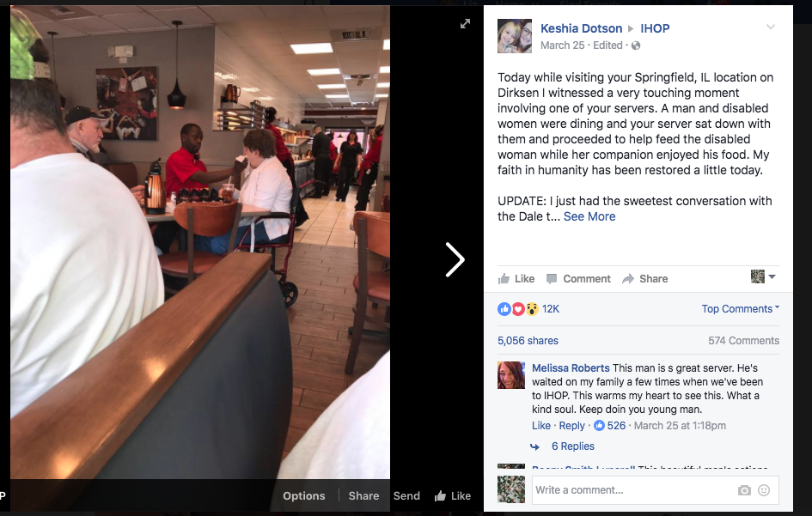This screenshot has width=812, height=516.
Task: Click the camera icon to attach photo
Action: pyautogui.click(x=744, y=490)
